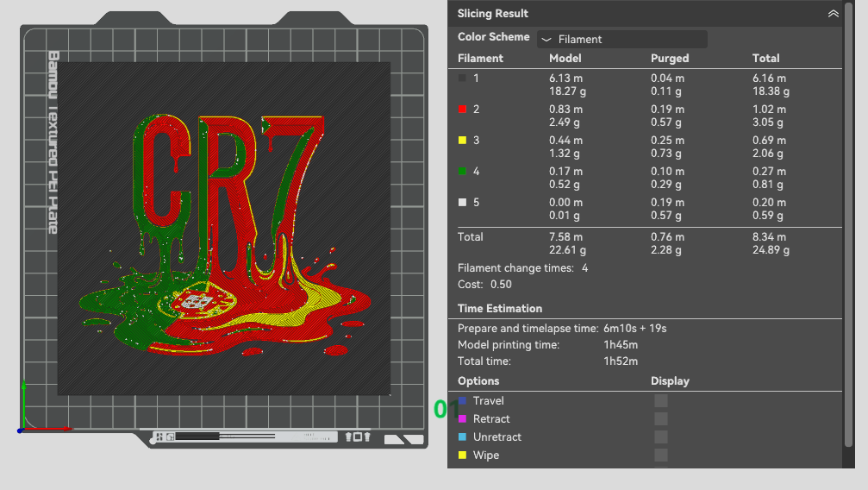Click the Total row label

[470, 236]
